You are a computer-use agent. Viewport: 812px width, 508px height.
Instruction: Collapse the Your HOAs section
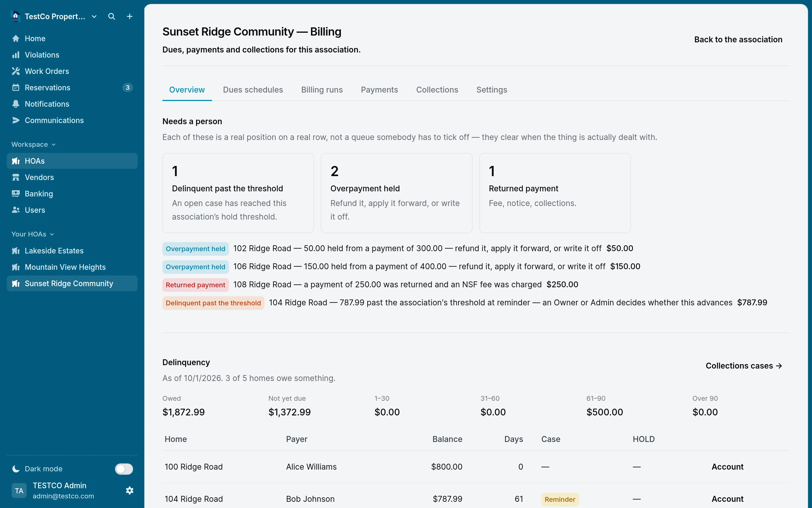[32, 234]
